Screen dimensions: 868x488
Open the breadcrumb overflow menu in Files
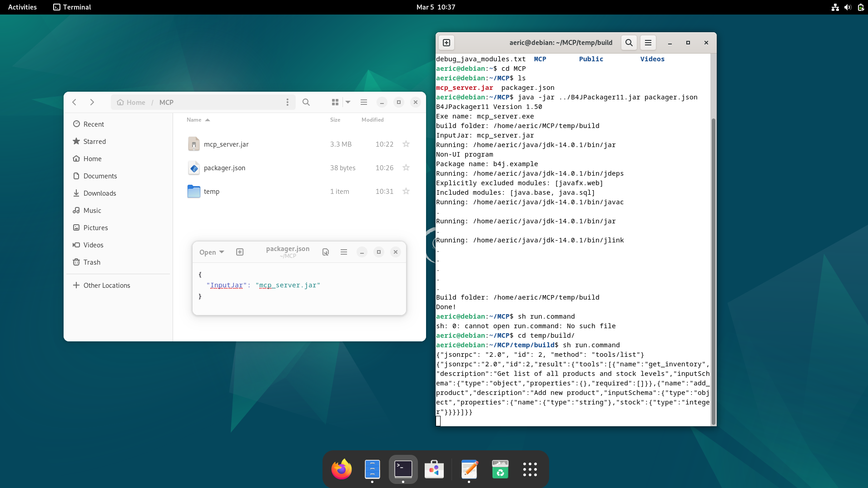click(287, 102)
